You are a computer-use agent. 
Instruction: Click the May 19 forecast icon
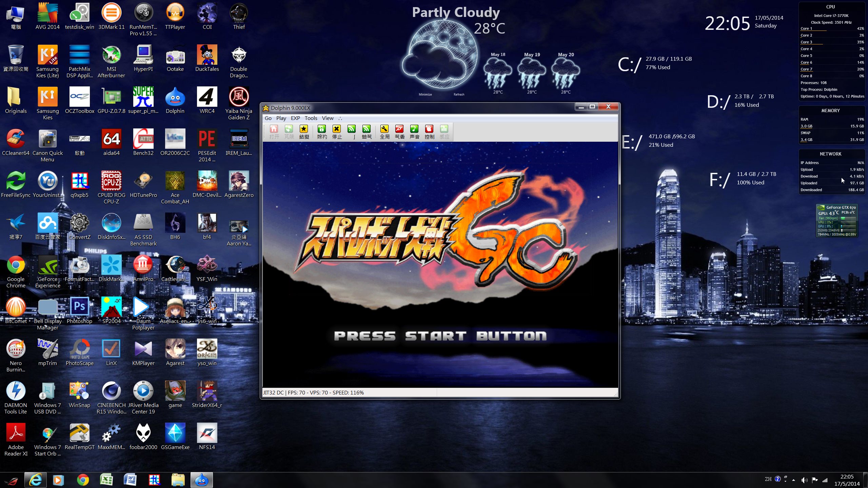pyautogui.click(x=532, y=74)
